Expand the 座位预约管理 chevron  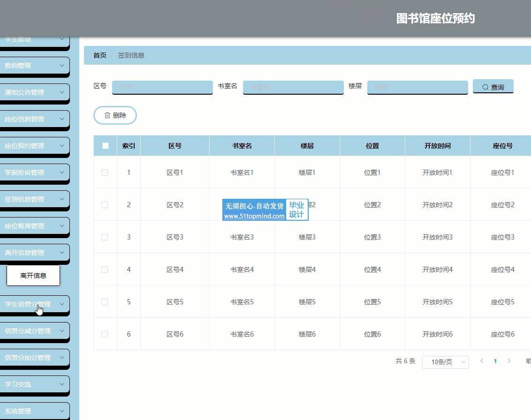tap(62, 145)
